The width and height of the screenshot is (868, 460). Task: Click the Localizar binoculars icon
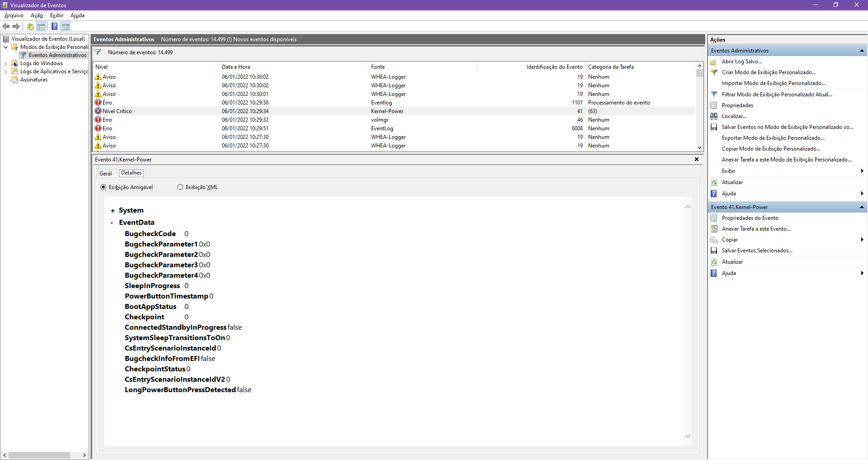click(x=714, y=116)
